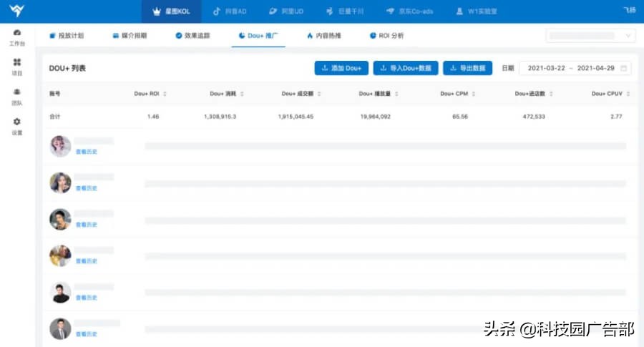Viewport: 644px width, 347px height.
Task: Click the 导入Dou+数据 button
Action: click(406, 68)
